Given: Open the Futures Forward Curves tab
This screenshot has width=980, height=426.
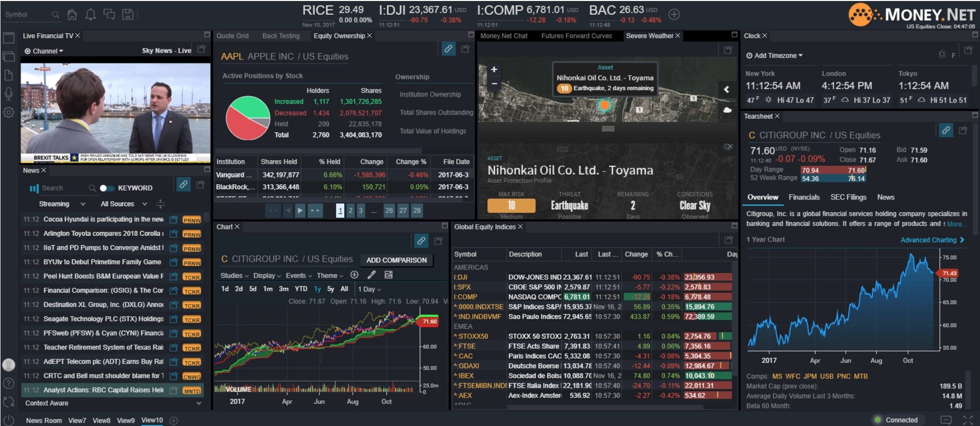Looking at the screenshot, I should pyautogui.click(x=576, y=36).
